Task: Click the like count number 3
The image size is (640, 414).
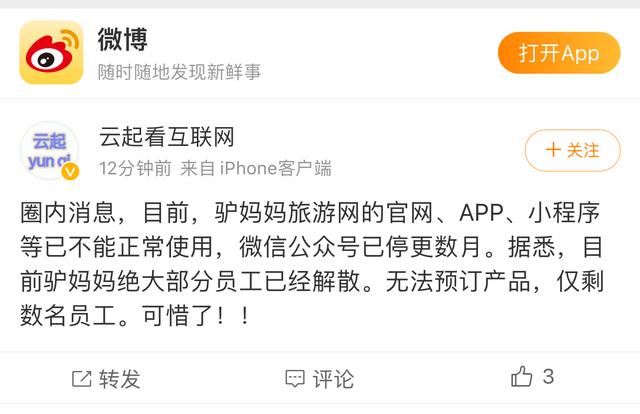Action: (x=548, y=376)
